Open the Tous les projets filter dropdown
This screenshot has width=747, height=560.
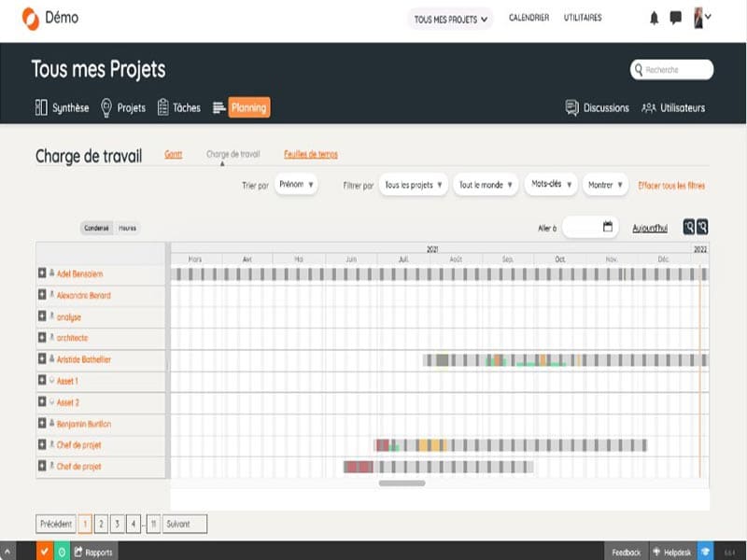pyautogui.click(x=414, y=185)
